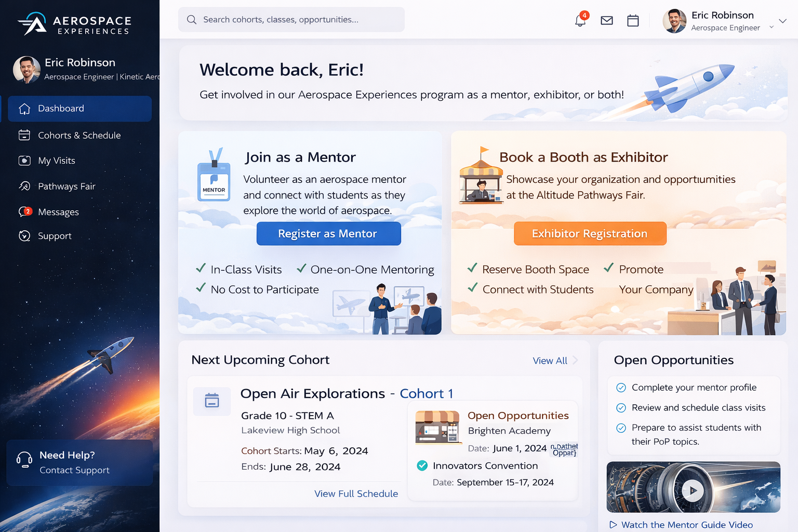798x532 pixels.
Task: Go to Cohorts & Schedule
Action: click(x=79, y=135)
